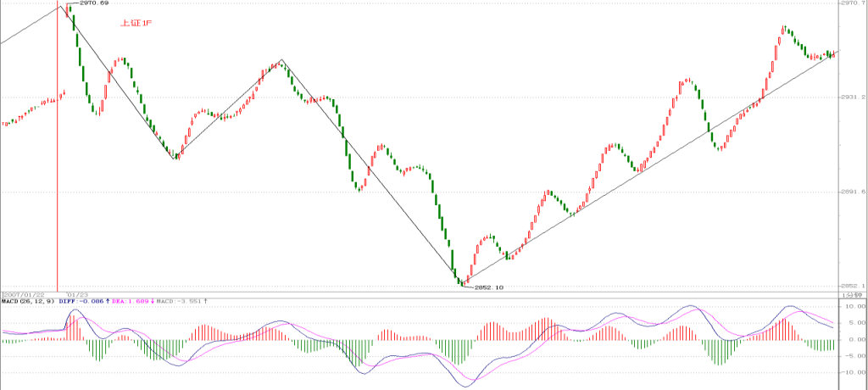The height and width of the screenshot is (390, 868).
Task: Click the down arrow beside the DEA value
Action: 152,301
